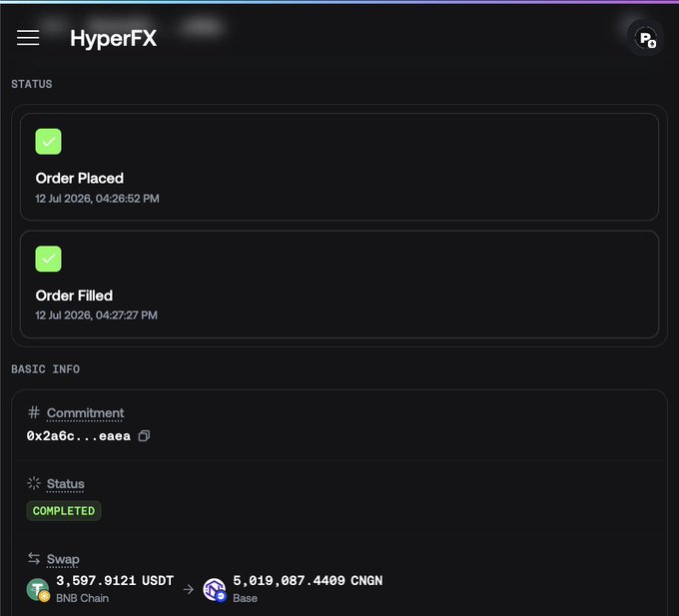The image size is (679, 616).
Task: Click the USDT token icon
Action: pos(38,590)
